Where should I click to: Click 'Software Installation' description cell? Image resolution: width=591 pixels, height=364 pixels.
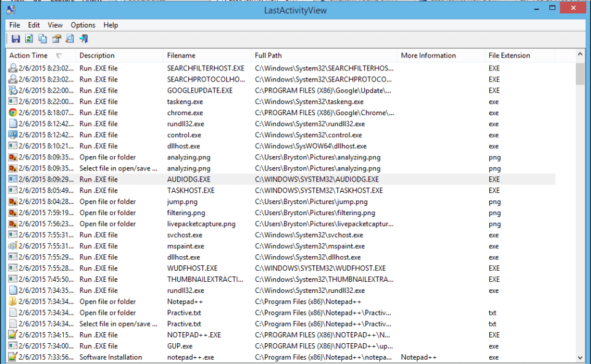point(110,357)
